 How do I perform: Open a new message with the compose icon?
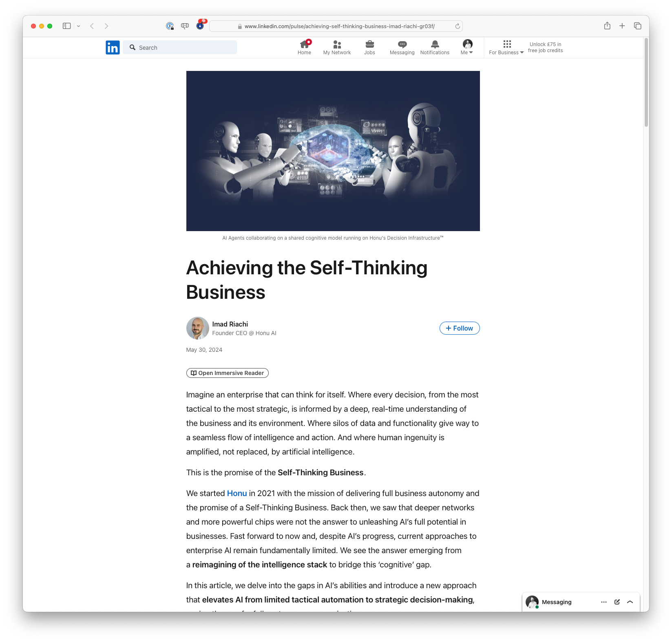(617, 602)
